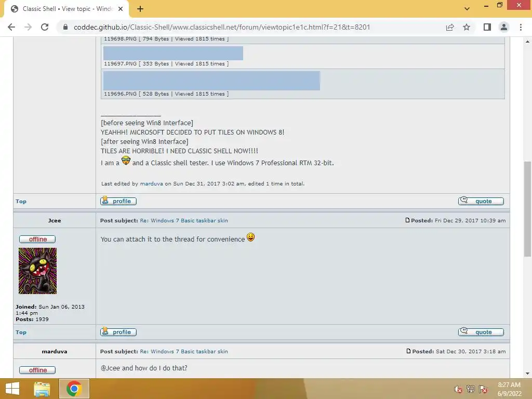Click Jcee's black cat avatar
532x399 pixels.
click(x=37, y=271)
